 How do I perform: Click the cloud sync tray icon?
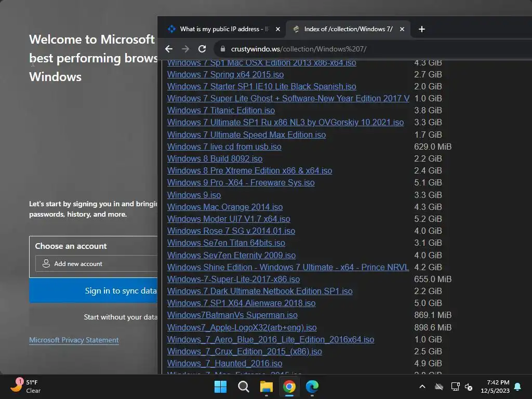[x=439, y=387]
